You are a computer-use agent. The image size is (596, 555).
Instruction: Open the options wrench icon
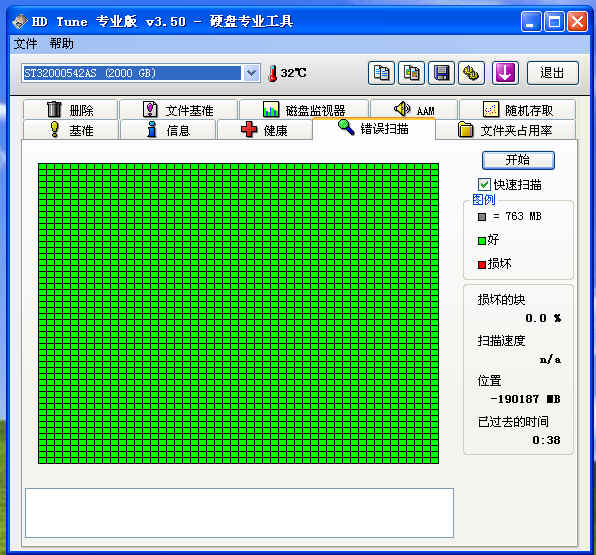tap(471, 73)
